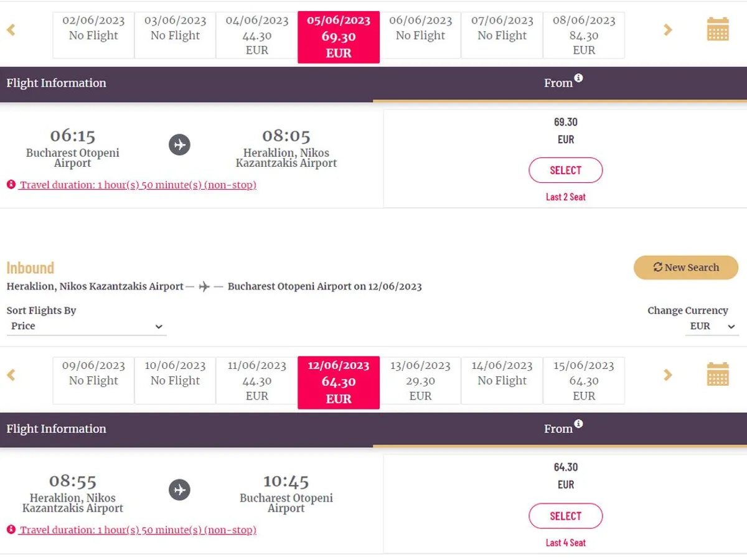
Task: Pick outbound date 08/06/2023 at 84.30 EUR
Action: (584, 35)
